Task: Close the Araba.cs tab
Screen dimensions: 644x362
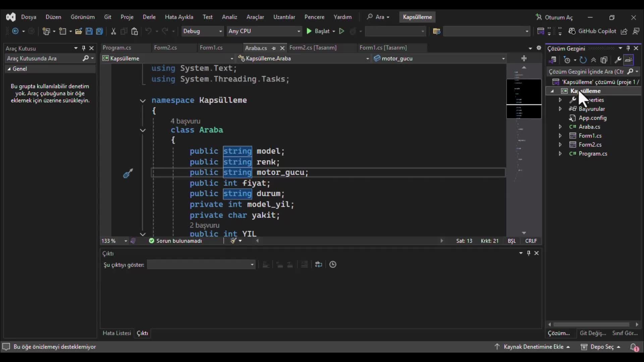Action: pyautogui.click(x=282, y=48)
